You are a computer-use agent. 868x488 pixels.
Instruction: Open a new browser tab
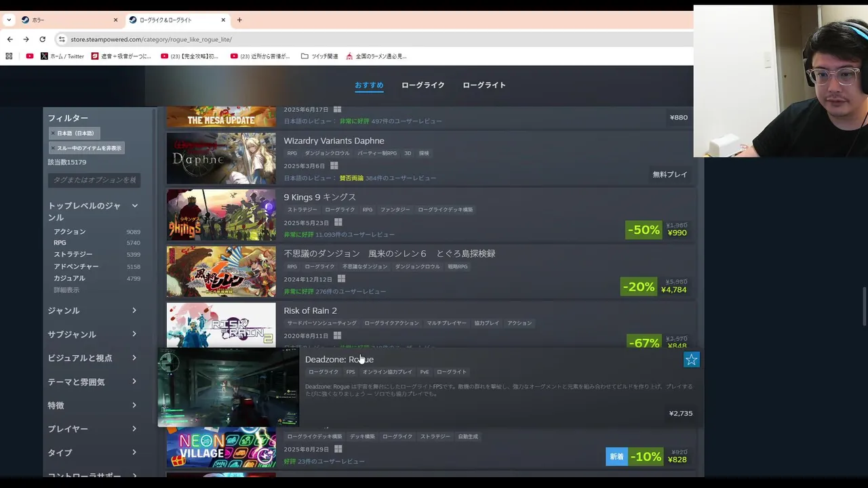pos(239,20)
